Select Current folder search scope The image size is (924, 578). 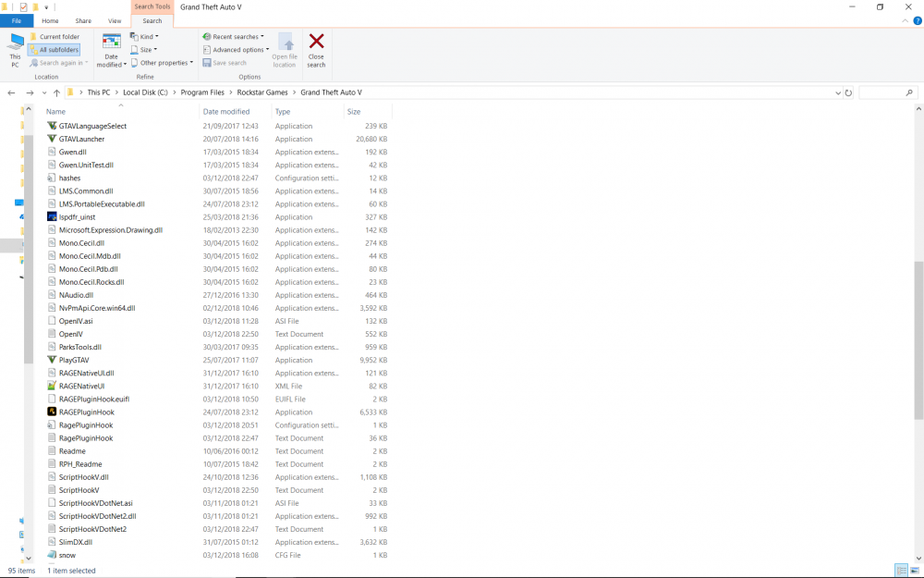[55, 37]
